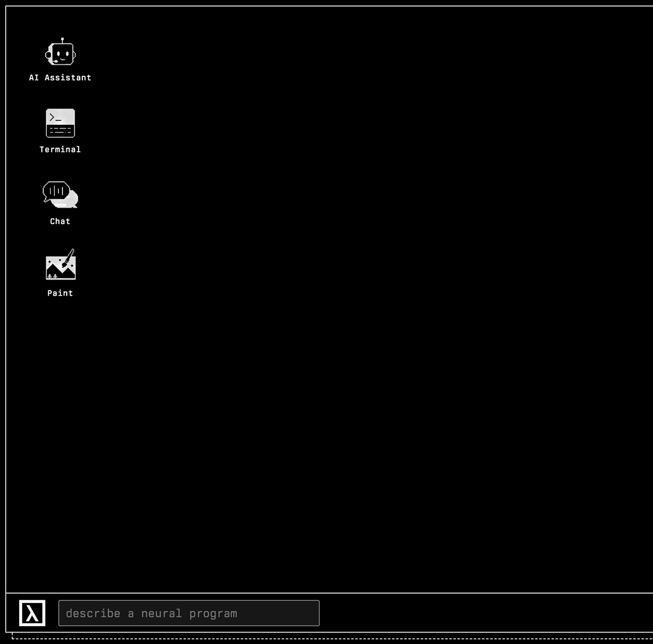This screenshot has width=653, height=644.
Task: Focus the 'describe a neural program' input box
Action: [188, 613]
